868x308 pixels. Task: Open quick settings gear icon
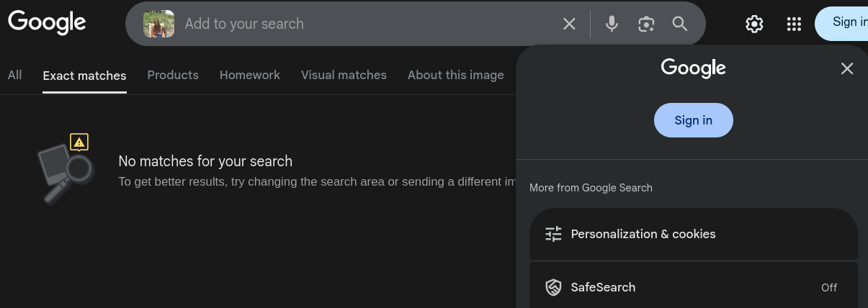click(754, 24)
